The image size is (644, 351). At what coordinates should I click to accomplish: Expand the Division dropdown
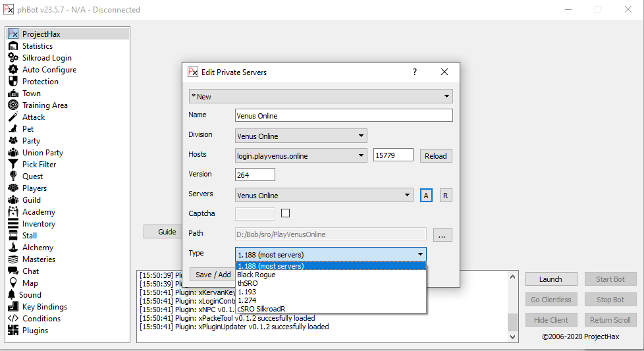click(x=361, y=136)
